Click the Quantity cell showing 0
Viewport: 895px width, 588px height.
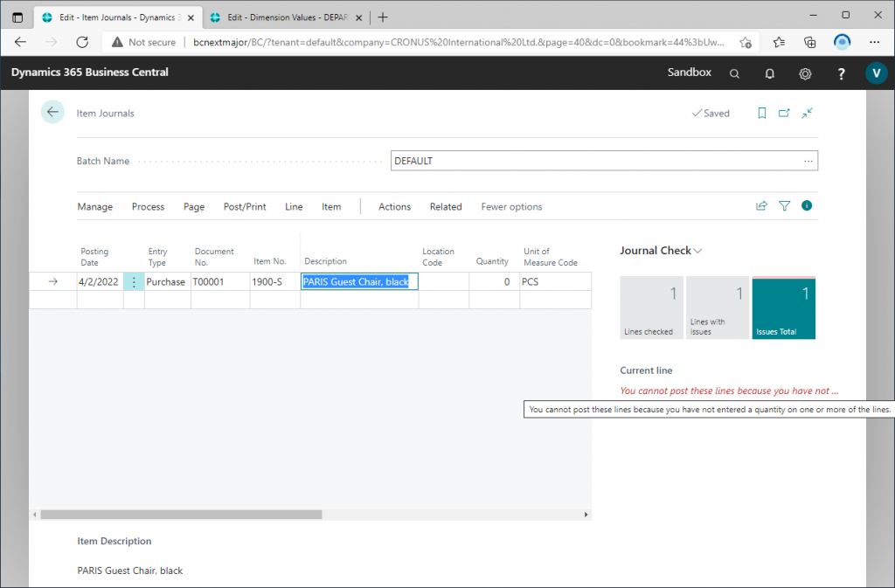pyautogui.click(x=494, y=282)
